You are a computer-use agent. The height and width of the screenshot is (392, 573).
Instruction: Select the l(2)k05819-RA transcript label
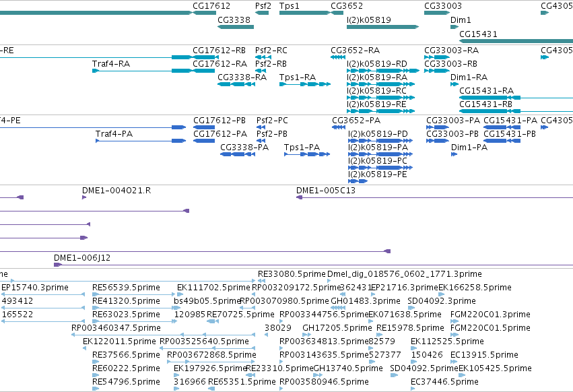click(377, 77)
